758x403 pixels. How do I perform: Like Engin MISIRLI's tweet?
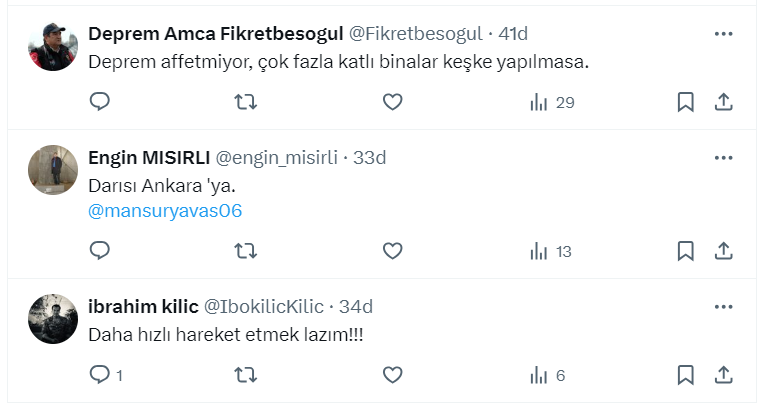tap(393, 251)
